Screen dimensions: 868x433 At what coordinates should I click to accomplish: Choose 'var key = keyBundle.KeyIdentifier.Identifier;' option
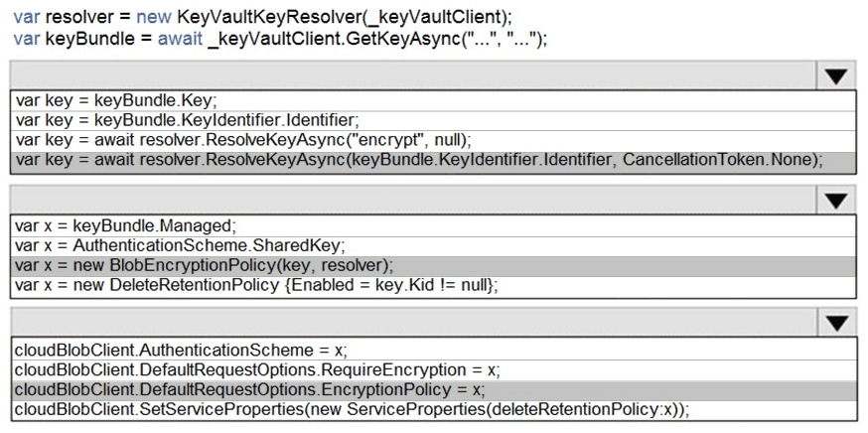point(188,120)
